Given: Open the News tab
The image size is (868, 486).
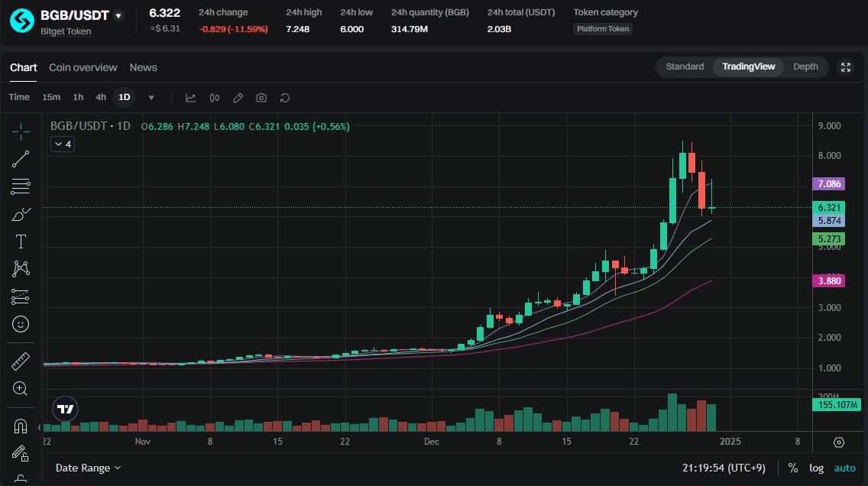Looking at the screenshot, I should point(143,67).
